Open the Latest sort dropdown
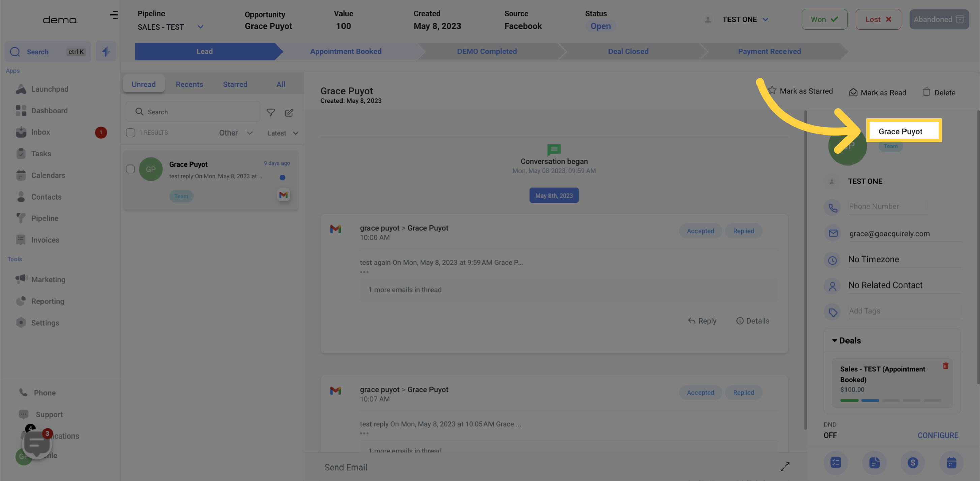This screenshot has width=980, height=481. [x=283, y=133]
